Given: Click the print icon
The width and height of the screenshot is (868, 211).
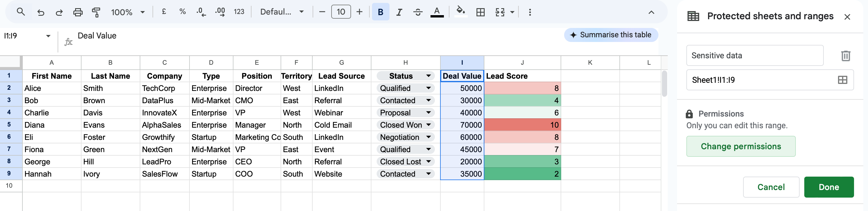Looking at the screenshot, I should tap(78, 13).
